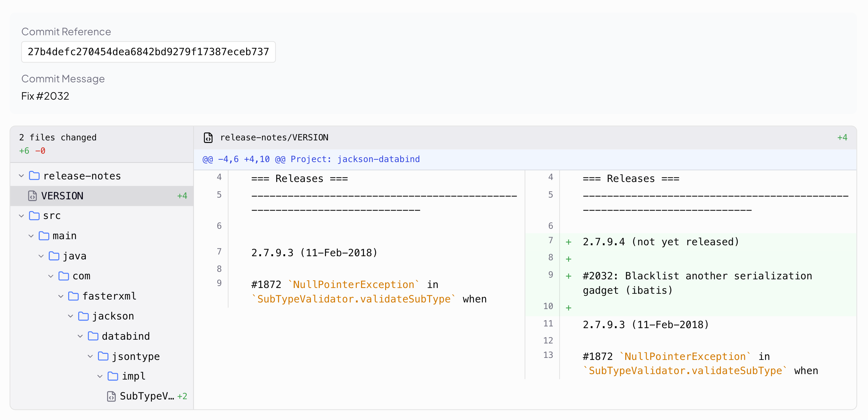Click the databind folder icon
The height and width of the screenshot is (420, 868).
tap(93, 336)
